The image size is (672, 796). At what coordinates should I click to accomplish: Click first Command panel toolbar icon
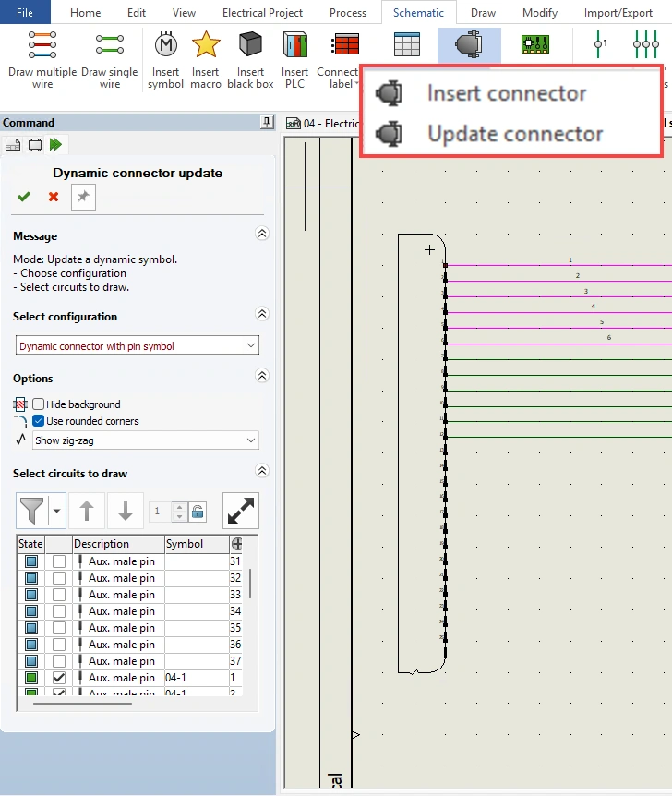pos(13,145)
